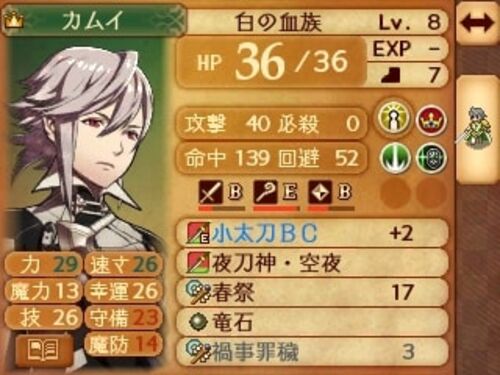Tap the double-arrow switch icon
The width and height of the screenshot is (500, 375).
477,23
